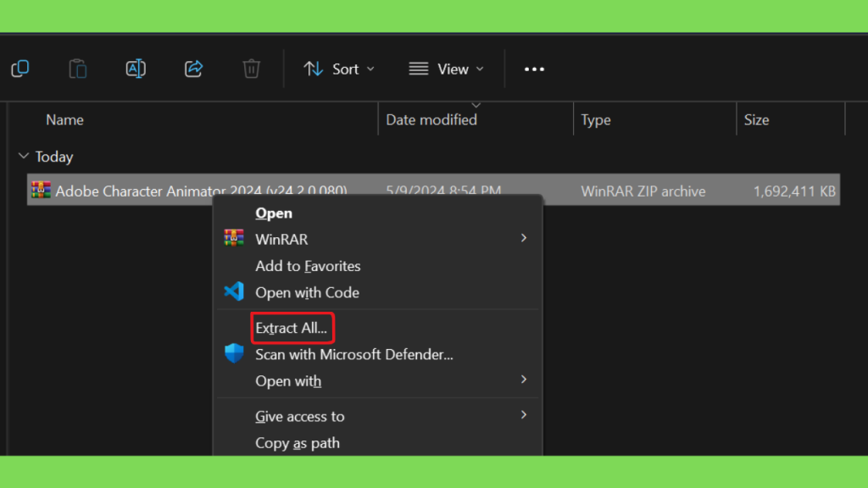Click the WinRAR icon in context menu
Viewport: 868px width, 488px height.
tap(234, 238)
